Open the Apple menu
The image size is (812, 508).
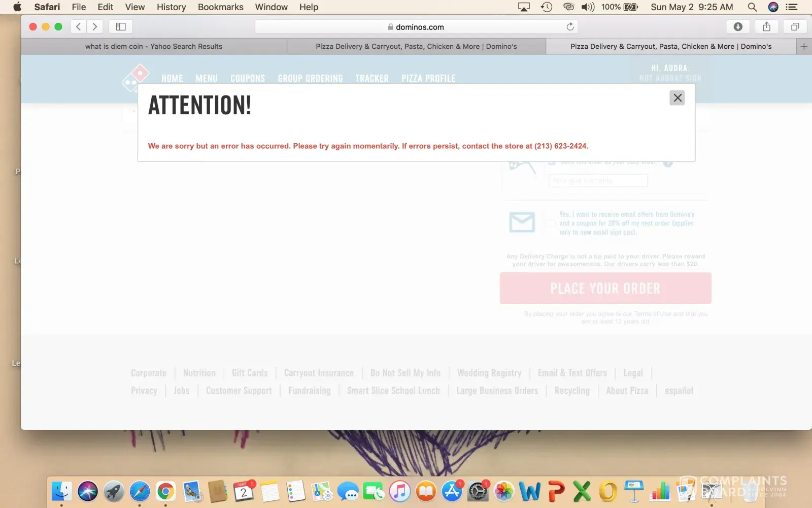pos(17,7)
